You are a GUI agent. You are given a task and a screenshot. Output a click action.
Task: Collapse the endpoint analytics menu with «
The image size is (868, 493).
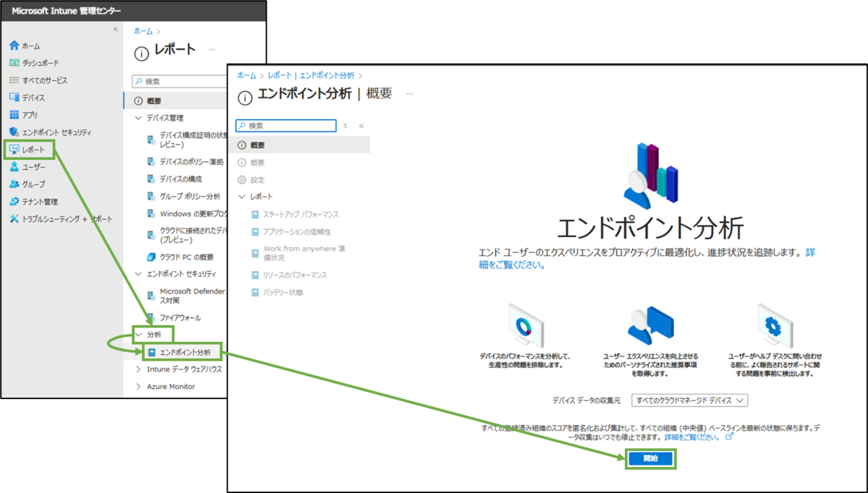pyautogui.click(x=362, y=126)
